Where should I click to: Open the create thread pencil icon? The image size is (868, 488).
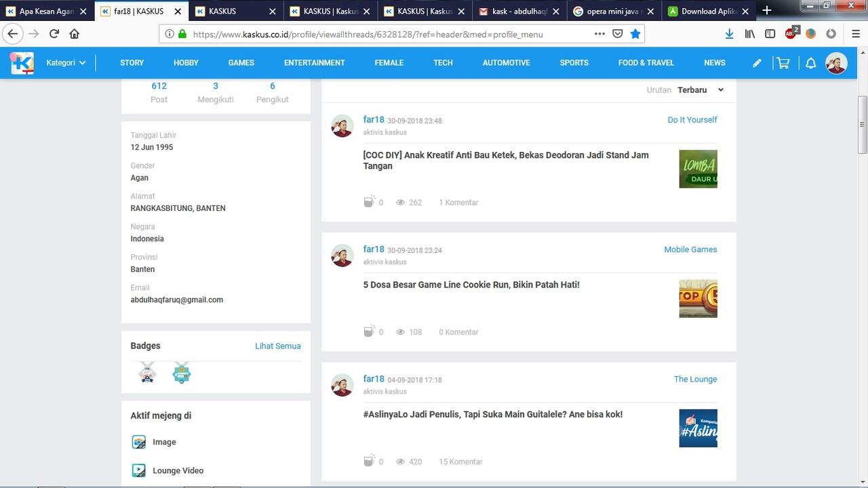pyautogui.click(x=757, y=63)
